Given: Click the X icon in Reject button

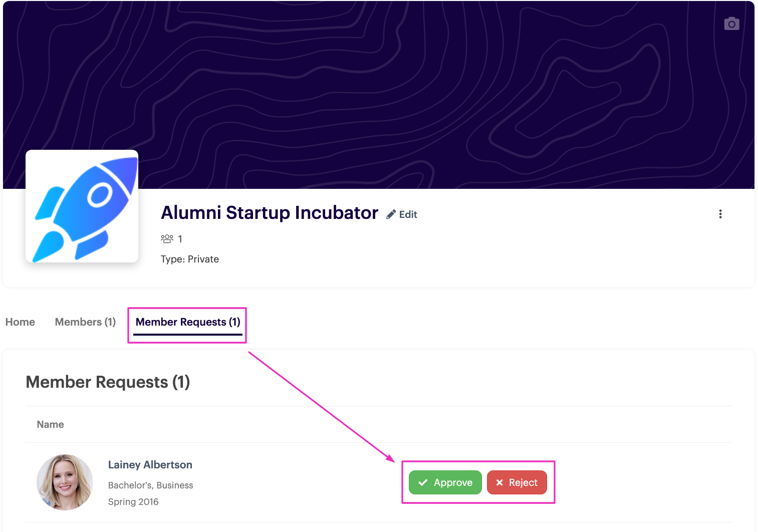Looking at the screenshot, I should (499, 482).
